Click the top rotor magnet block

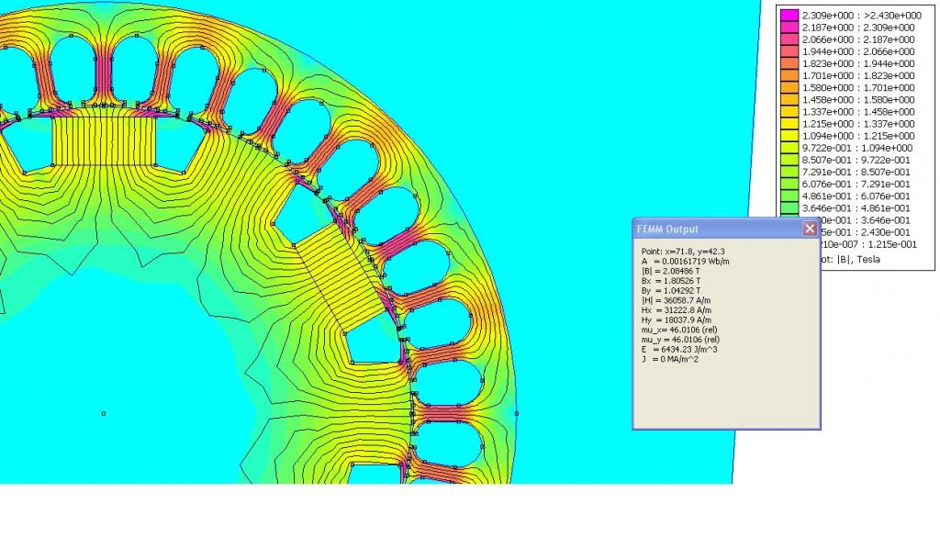[105, 140]
